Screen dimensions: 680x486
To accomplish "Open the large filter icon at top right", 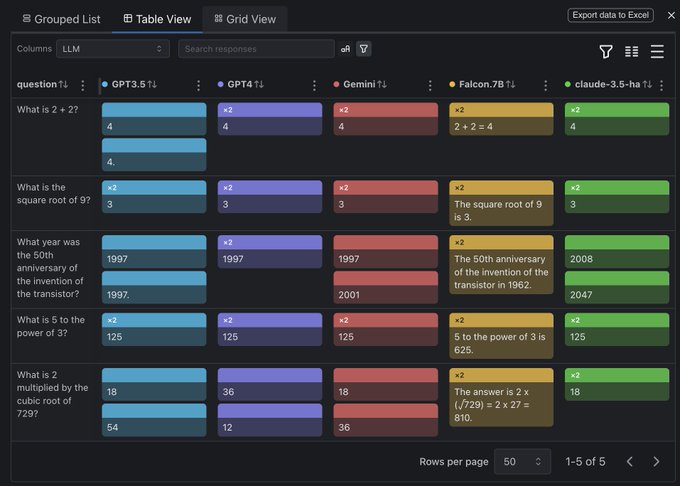I will click(x=606, y=52).
